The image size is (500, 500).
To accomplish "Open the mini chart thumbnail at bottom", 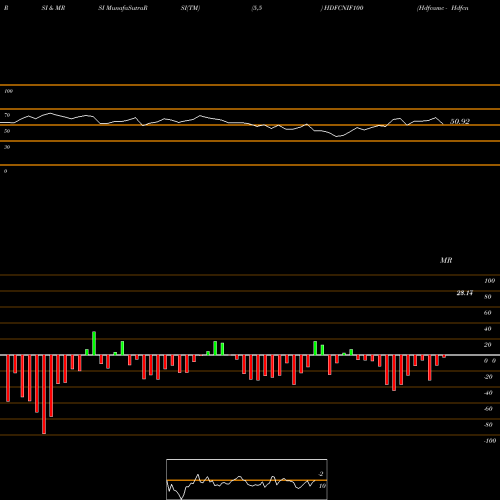I will pyautogui.click(x=247, y=479).
